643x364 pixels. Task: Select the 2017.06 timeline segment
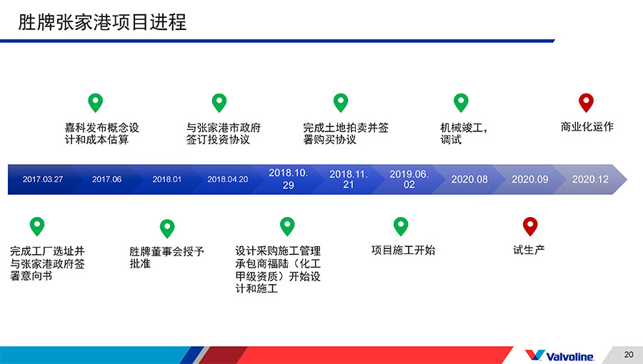click(x=106, y=179)
